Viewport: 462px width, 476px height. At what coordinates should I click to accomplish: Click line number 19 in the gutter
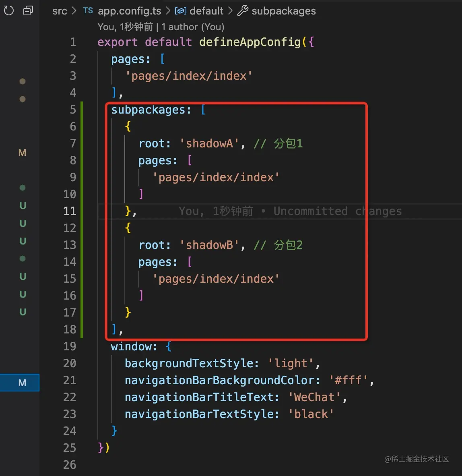point(70,346)
